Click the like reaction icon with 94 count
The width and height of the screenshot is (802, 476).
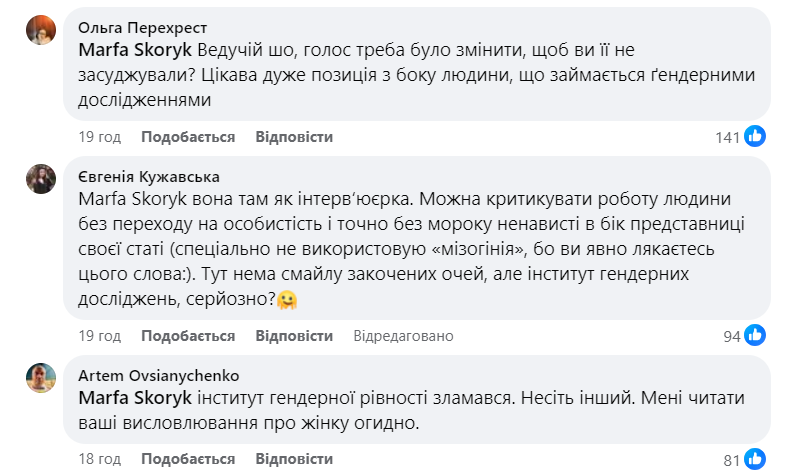(755, 336)
